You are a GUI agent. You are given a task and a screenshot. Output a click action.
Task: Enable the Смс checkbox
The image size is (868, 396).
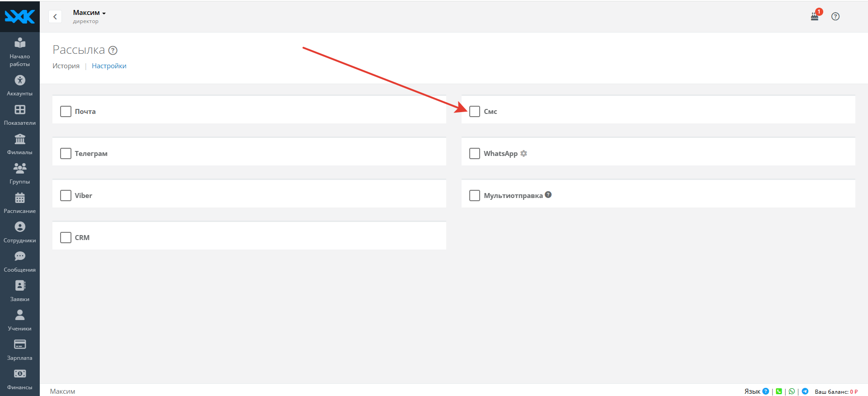(475, 111)
